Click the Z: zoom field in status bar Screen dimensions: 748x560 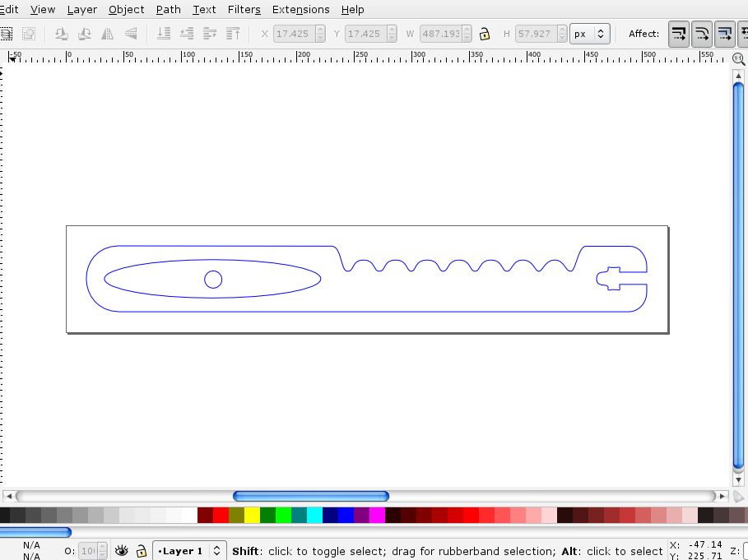(746, 551)
